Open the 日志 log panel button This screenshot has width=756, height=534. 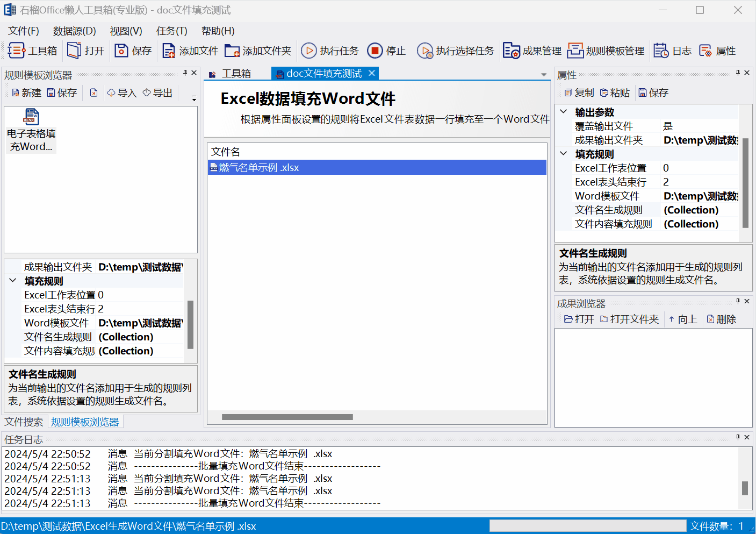[x=672, y=51]
